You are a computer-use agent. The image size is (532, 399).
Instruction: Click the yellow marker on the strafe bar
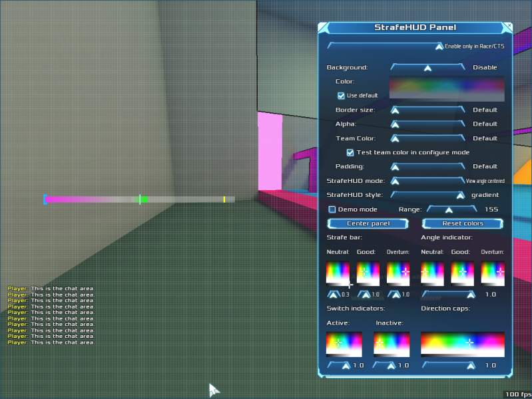[x=224, y=199]
